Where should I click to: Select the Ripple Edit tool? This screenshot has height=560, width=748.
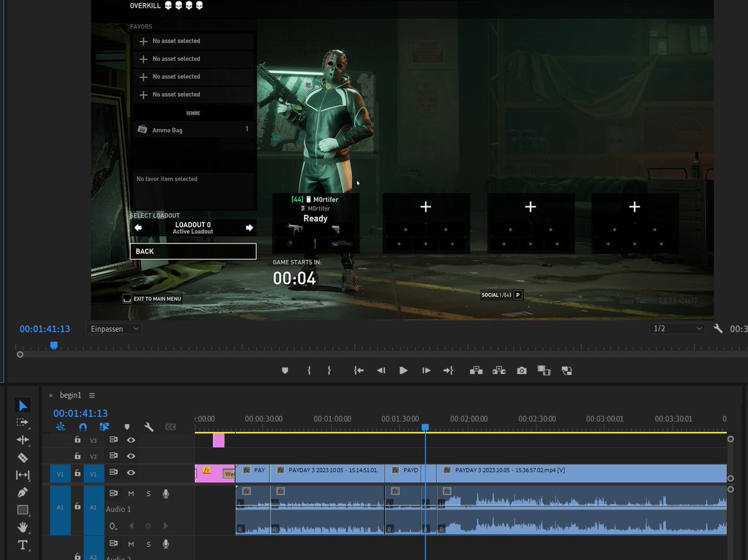pyautogui.click(x=22, y=440)
